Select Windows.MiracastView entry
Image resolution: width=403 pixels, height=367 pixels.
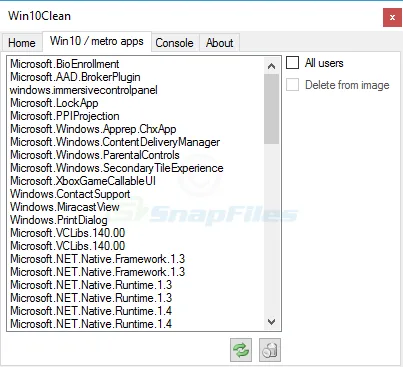(135, 207)
